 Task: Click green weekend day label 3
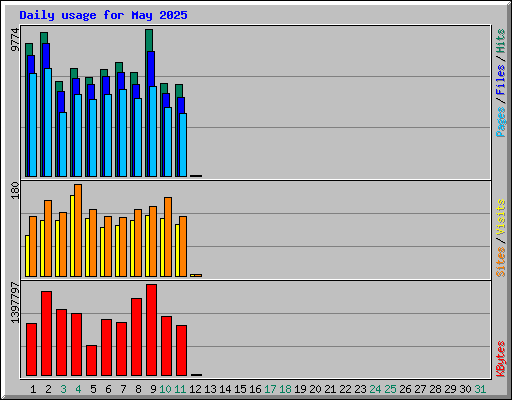click(63, 389)
